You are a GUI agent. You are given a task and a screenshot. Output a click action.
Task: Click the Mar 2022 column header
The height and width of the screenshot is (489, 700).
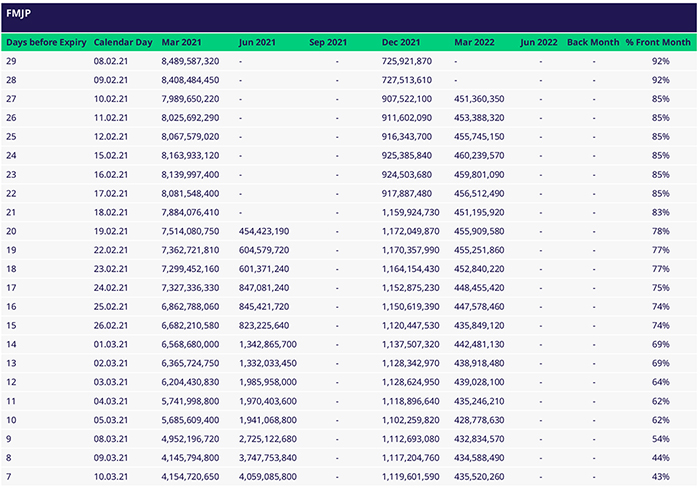[x=475, y=43]
